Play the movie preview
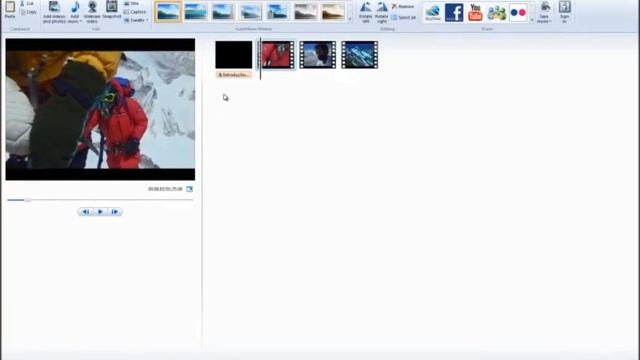 100,212
